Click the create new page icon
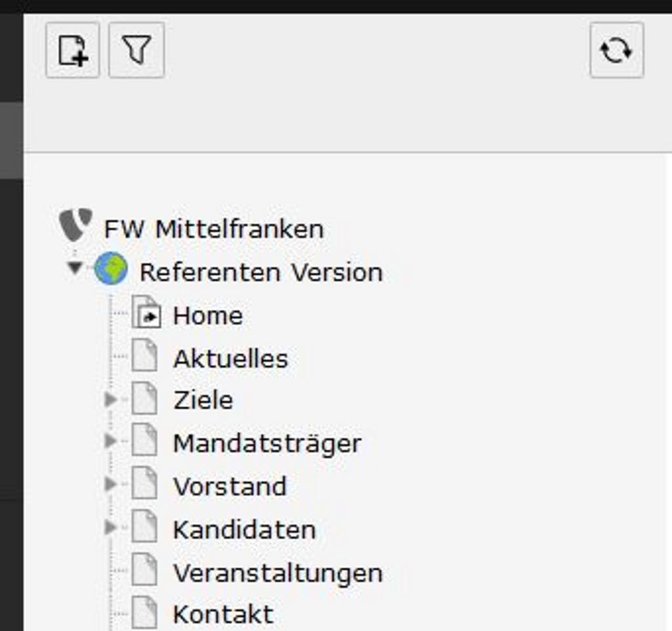This screenshot has height=631, width=672. click(x=72, y=50)
